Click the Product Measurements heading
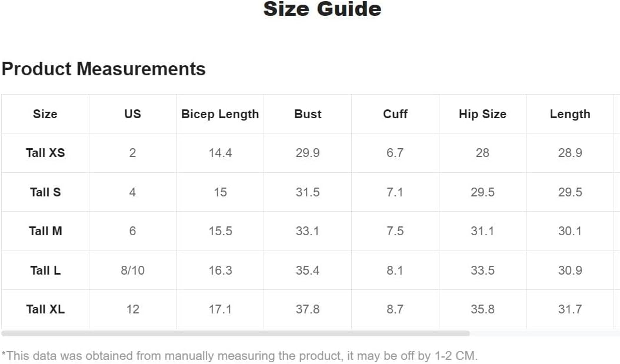This screenshot has width=620, height=364. coord(104,69)
